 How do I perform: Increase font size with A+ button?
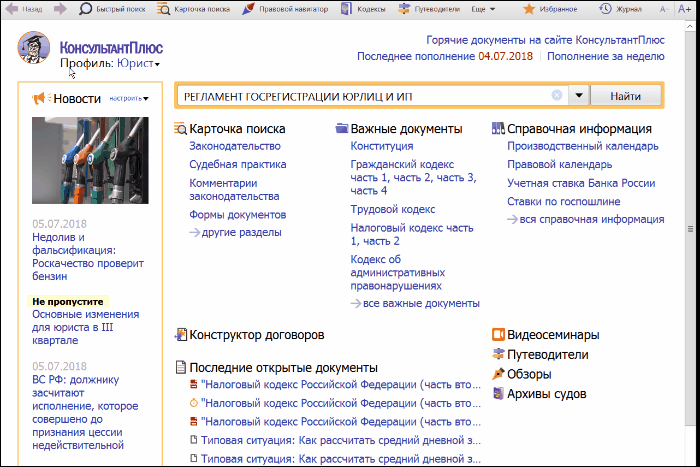(684, 9)
